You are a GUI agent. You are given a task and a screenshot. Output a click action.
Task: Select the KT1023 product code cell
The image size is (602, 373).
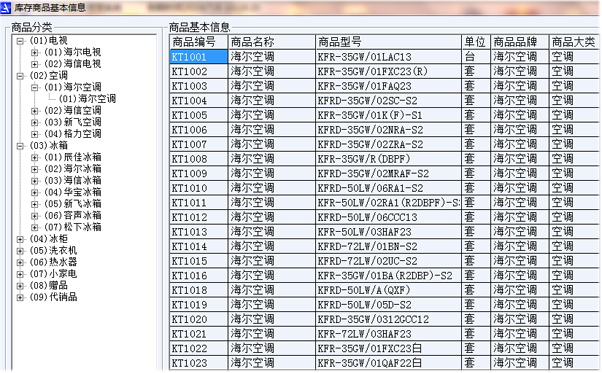coord(198,363)
